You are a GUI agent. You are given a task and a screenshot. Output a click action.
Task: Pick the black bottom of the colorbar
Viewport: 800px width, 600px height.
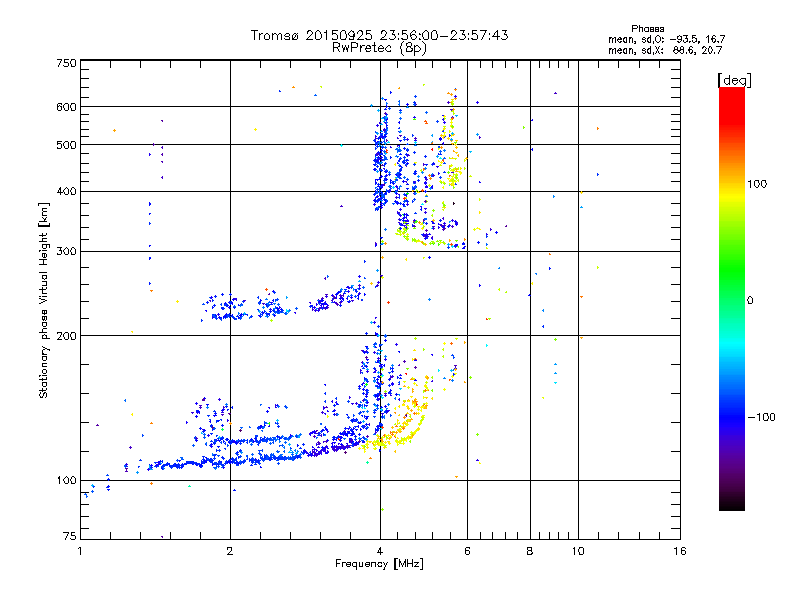732,503
